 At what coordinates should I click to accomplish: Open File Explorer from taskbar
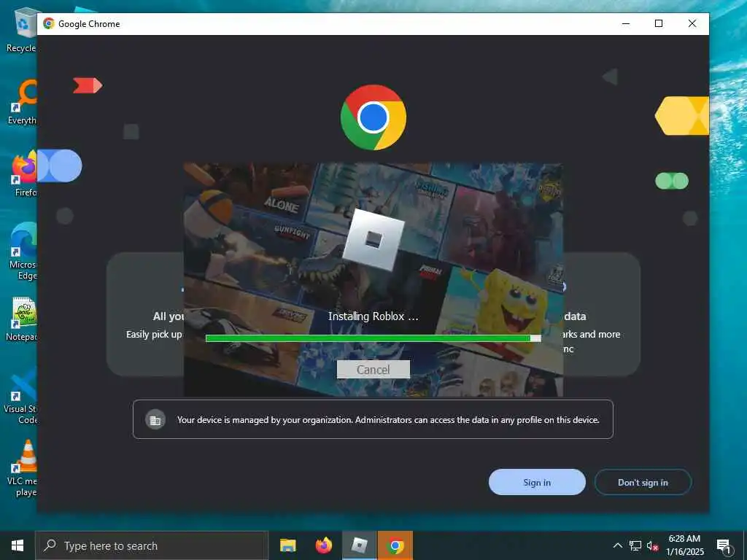click(x=287, y=545)
